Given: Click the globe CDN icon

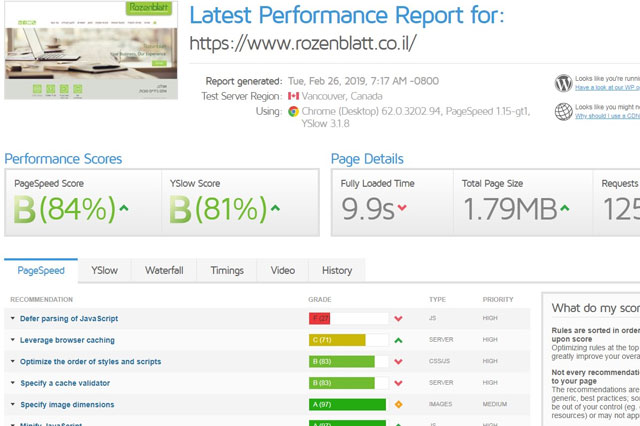Looking at the screenshot, I should coord(563,111).
